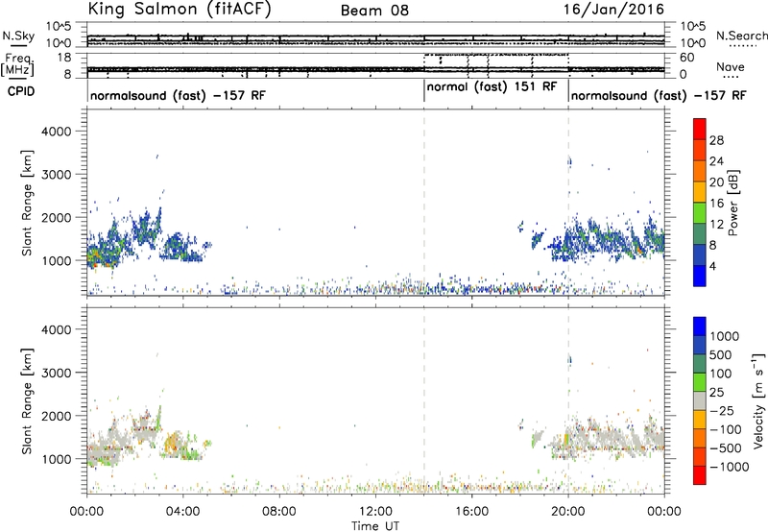Click the 'Nave' legend label

pyautogui.click(x=731, y=66)
